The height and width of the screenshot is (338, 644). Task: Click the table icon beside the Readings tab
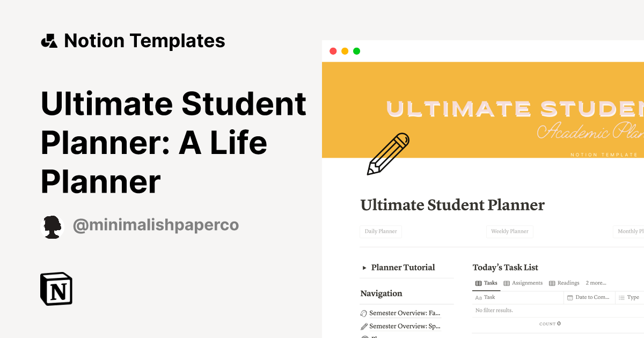[553, 283]
